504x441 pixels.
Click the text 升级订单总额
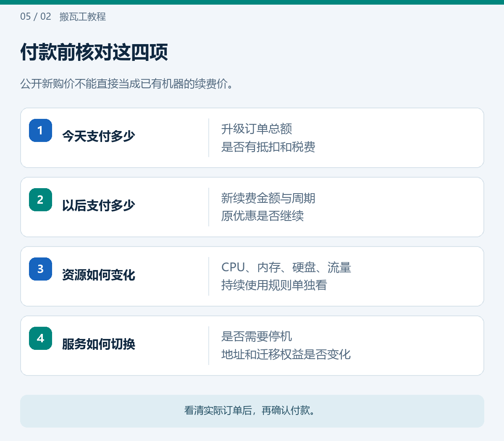click(257, 129)
